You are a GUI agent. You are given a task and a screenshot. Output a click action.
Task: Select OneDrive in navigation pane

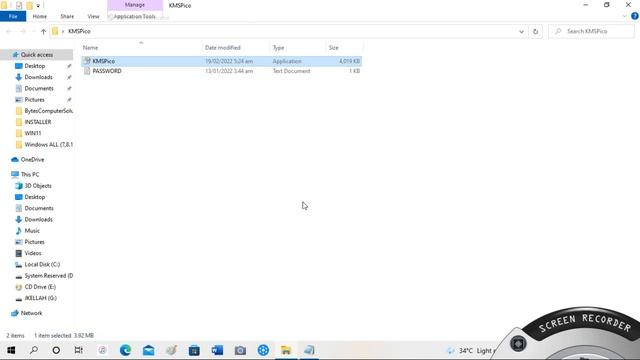[32, 160]
